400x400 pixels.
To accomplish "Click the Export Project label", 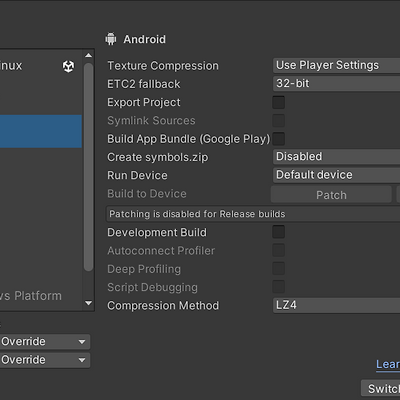I will click(x=144, y=102).
